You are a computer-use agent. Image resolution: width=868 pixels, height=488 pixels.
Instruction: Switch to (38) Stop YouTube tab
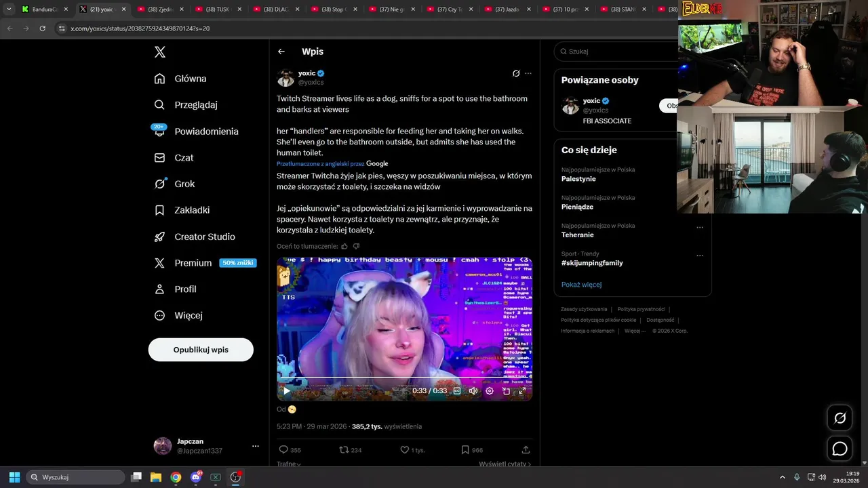[334, 9]
